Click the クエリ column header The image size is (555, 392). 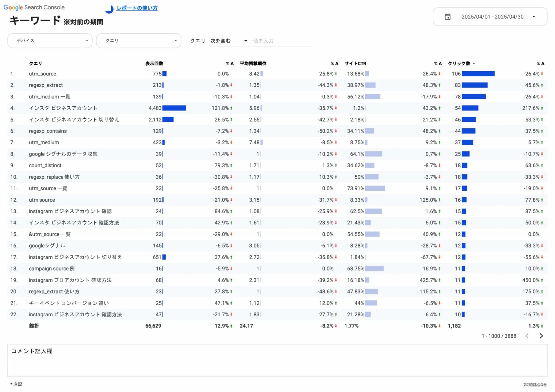[x=35, y=64]
